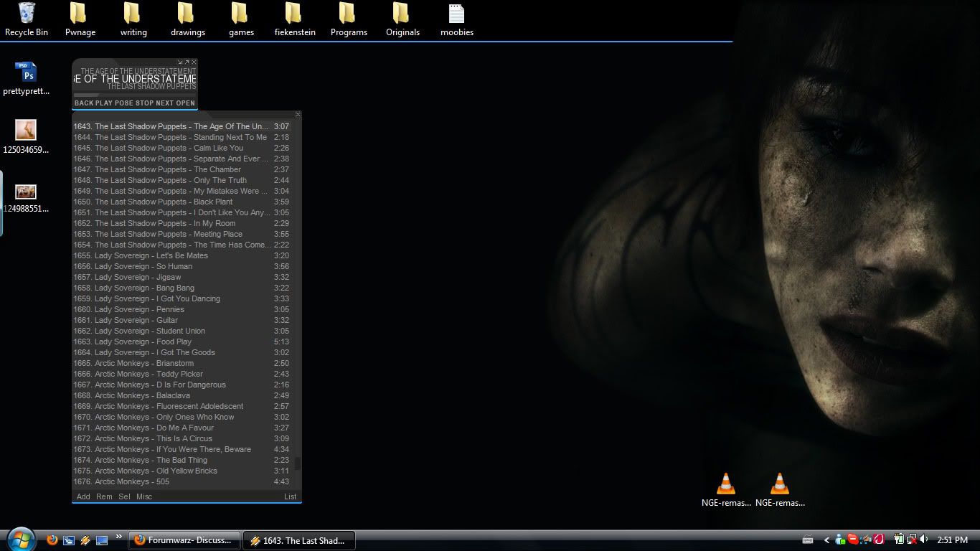Click Switch between windows Quick Launch icon

69,540
